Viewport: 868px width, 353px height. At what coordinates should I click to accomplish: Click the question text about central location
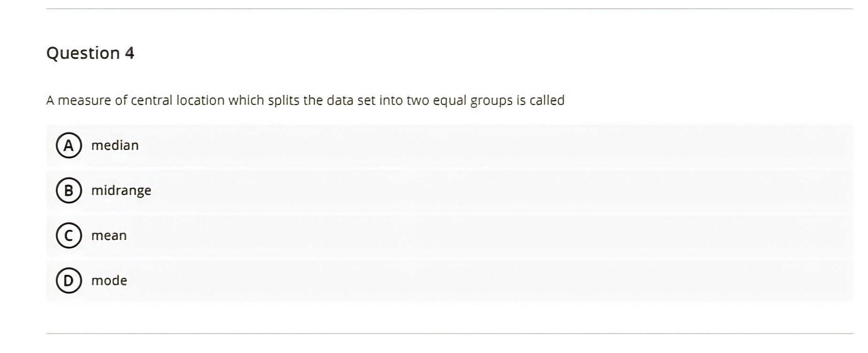[305, 100]
